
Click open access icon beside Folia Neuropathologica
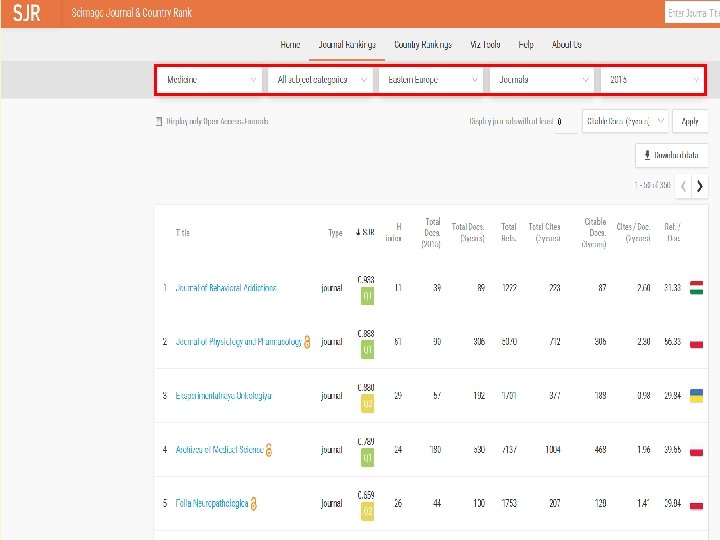click(x=254, y=504)
